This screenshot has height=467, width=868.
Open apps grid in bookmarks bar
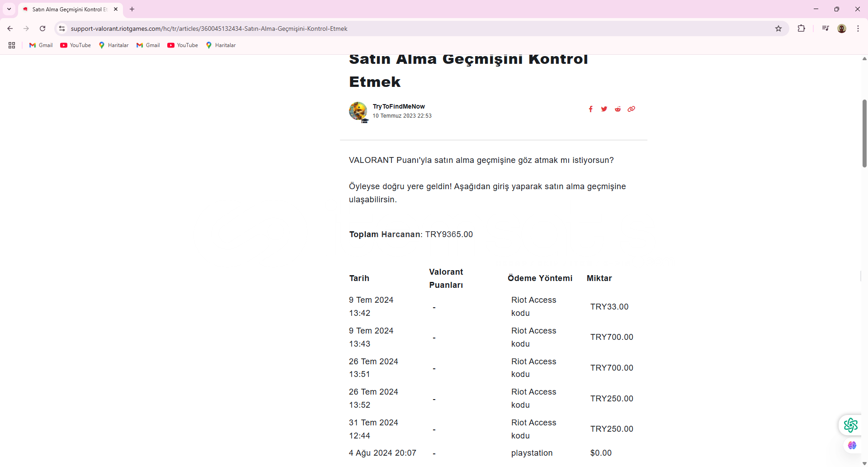pyautogui.click(x=12, y=45)
